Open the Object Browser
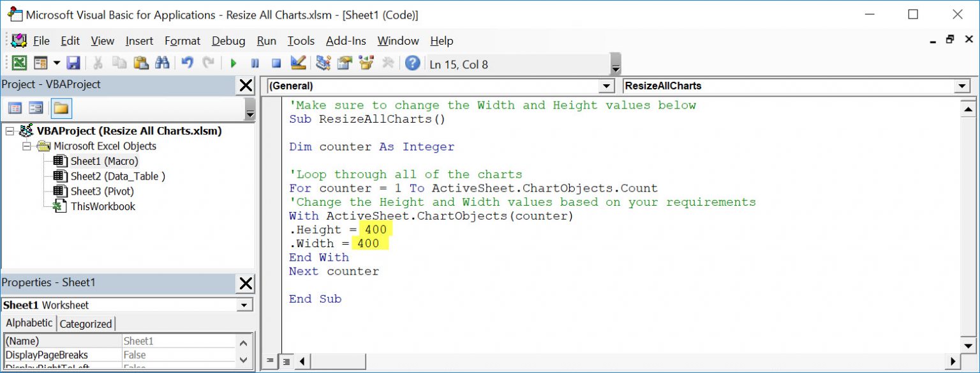Screen dimensions: 980x373 [365, 63]
